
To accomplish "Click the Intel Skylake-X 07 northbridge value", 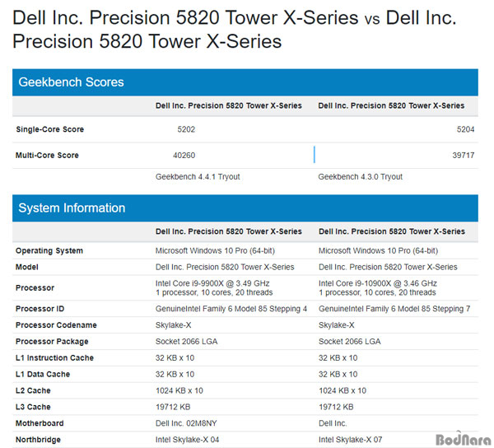I will 351,440.
